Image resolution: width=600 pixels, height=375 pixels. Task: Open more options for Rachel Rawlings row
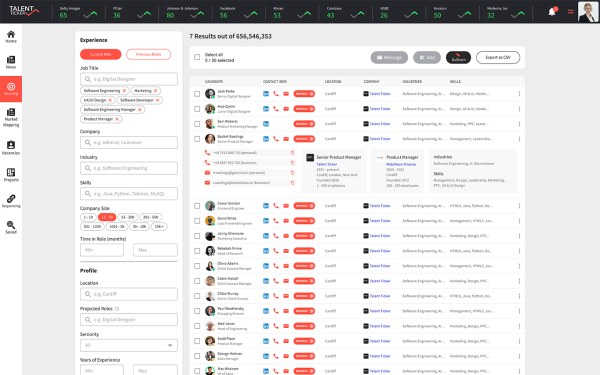pyautogui.click(x=519, y=139)
